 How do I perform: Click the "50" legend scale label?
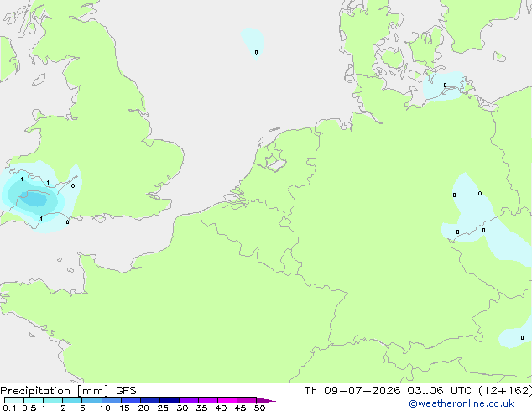(259, 408)
